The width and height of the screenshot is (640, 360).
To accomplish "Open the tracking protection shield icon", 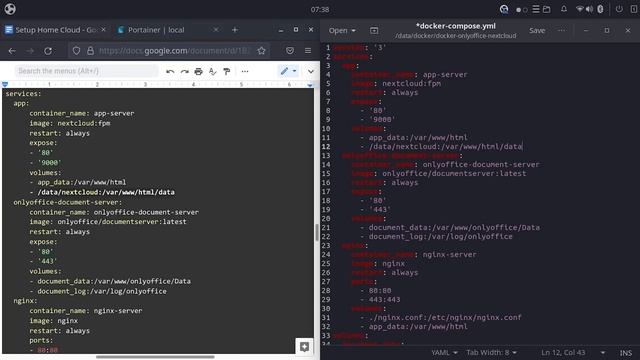I will 76,51.
